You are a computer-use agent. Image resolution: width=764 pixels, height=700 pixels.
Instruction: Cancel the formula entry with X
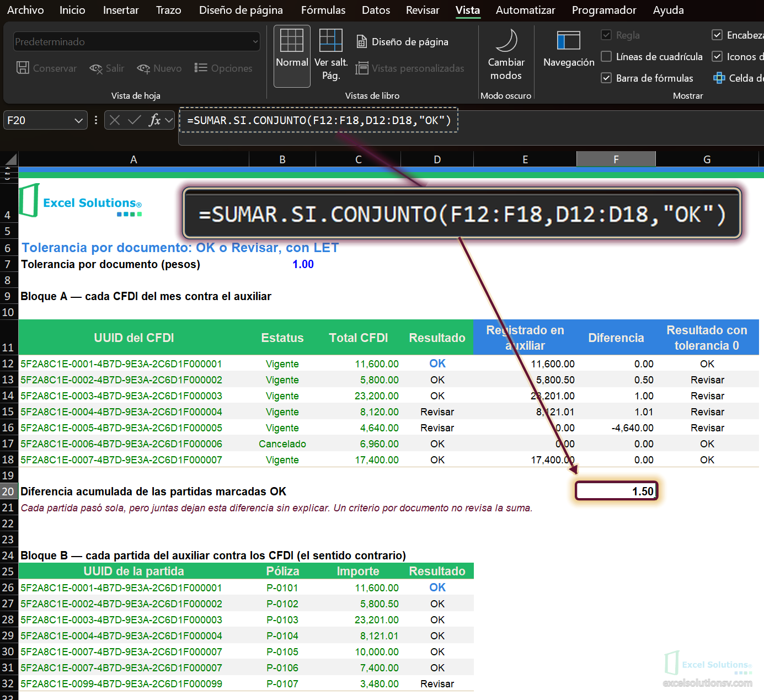click(x=115, y=120)
